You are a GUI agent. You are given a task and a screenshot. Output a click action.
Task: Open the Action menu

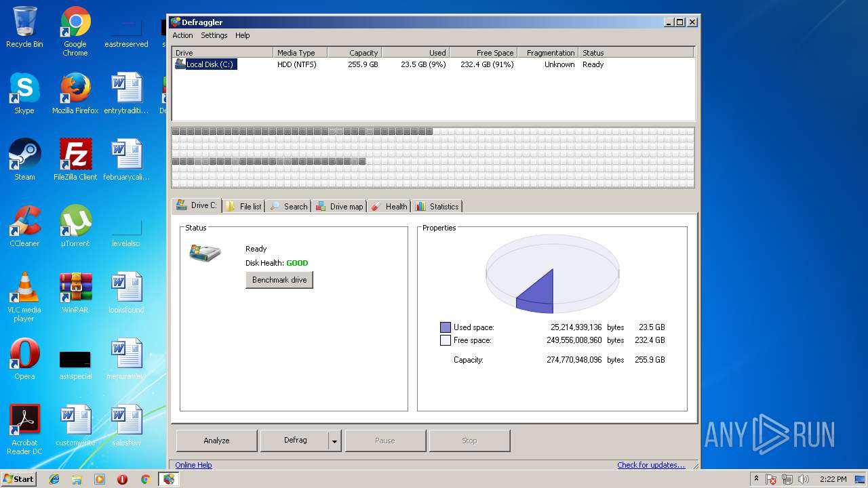pyautogui.click(x=182, y=35)
